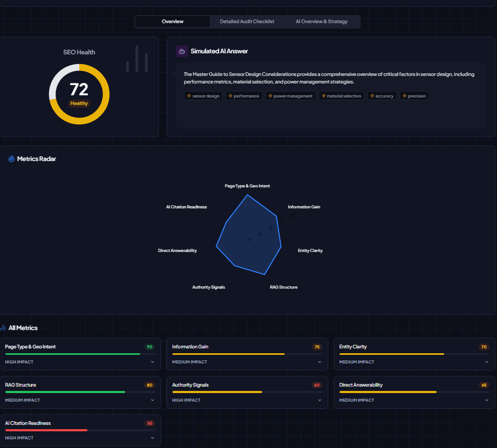The height and width of the screenshot is (448, 497).
Task: Click the bar chart icon beside All Metrics
Action: (x=4, y=327)
